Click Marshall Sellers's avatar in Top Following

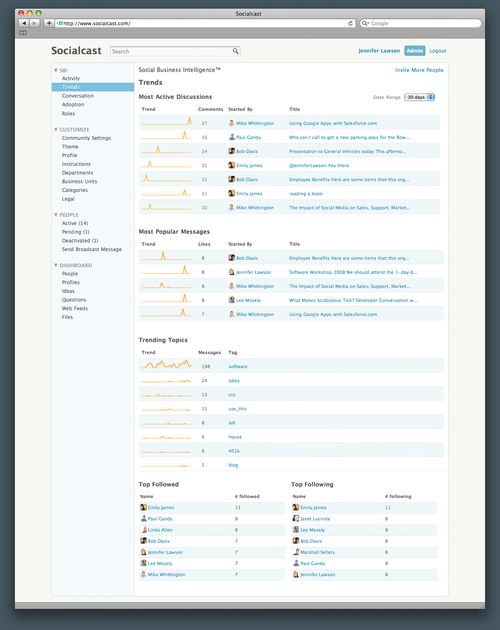[x=297, y=552]
